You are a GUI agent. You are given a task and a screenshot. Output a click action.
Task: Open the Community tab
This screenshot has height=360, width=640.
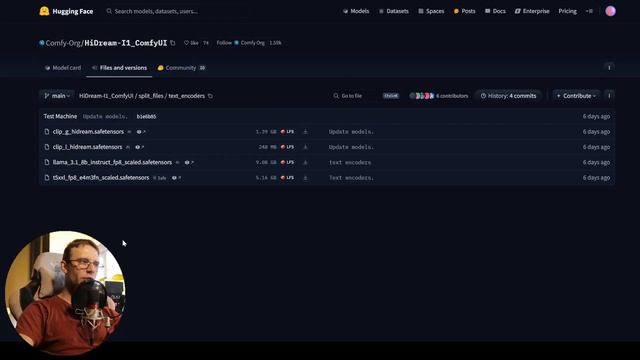click(x=181, y=68)
